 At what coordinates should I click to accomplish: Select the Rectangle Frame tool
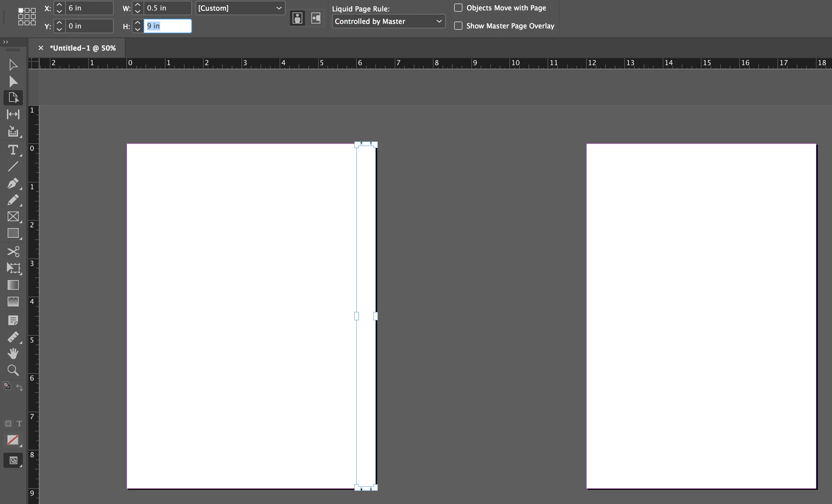13,217
